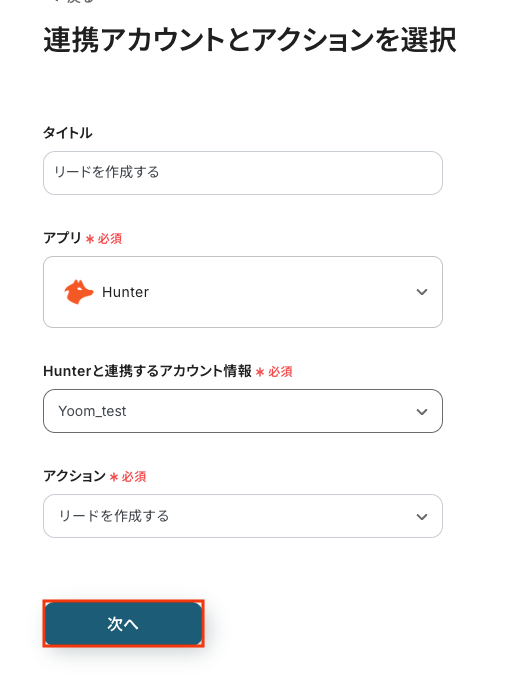Click the 連携アカウントとアクションを選択 heading
Screen dimensions: 514x690
[x=250, y=40]
